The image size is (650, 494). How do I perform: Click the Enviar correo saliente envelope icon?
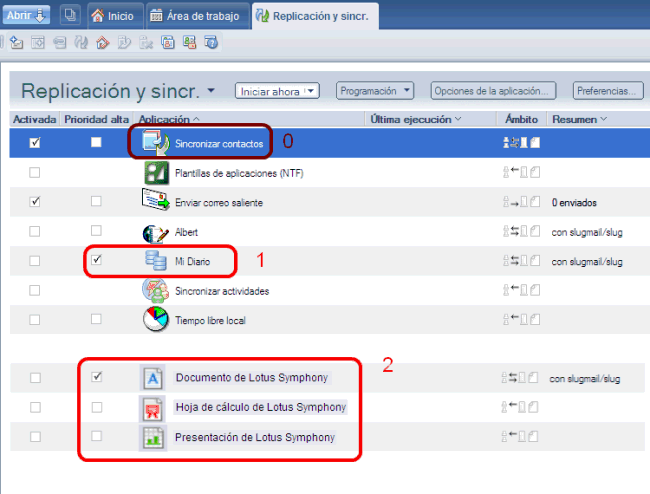point(155,200)
